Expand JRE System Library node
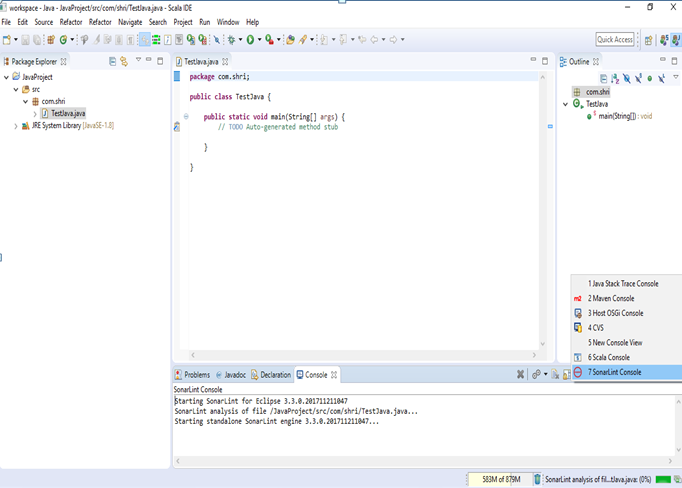This screenshot has height=488, width=682. pos(14,126)
